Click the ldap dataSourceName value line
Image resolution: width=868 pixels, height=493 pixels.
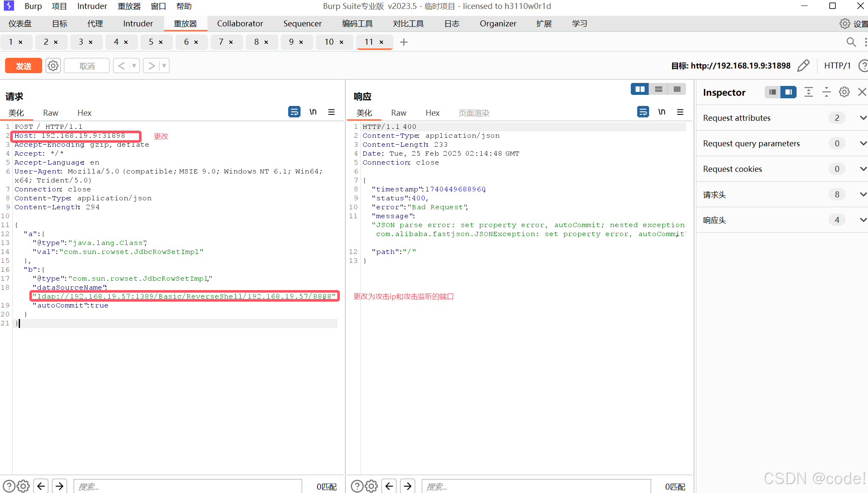click(x=184, y=296)
